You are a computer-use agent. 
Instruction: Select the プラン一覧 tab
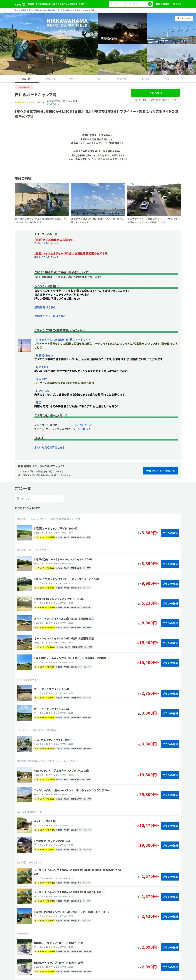click(x=50, y=79)
